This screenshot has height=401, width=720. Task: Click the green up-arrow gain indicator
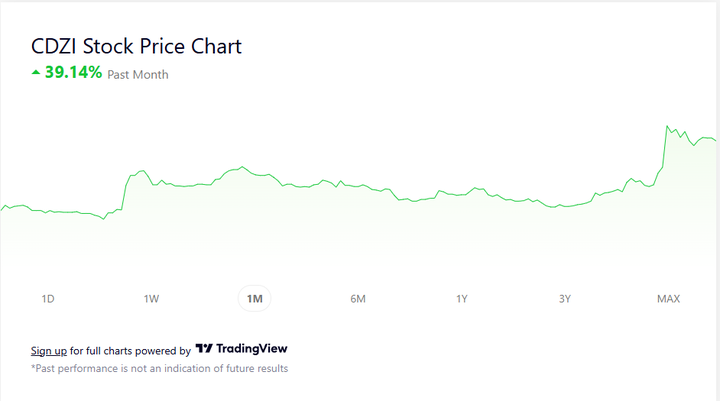[x=37, y=73]
